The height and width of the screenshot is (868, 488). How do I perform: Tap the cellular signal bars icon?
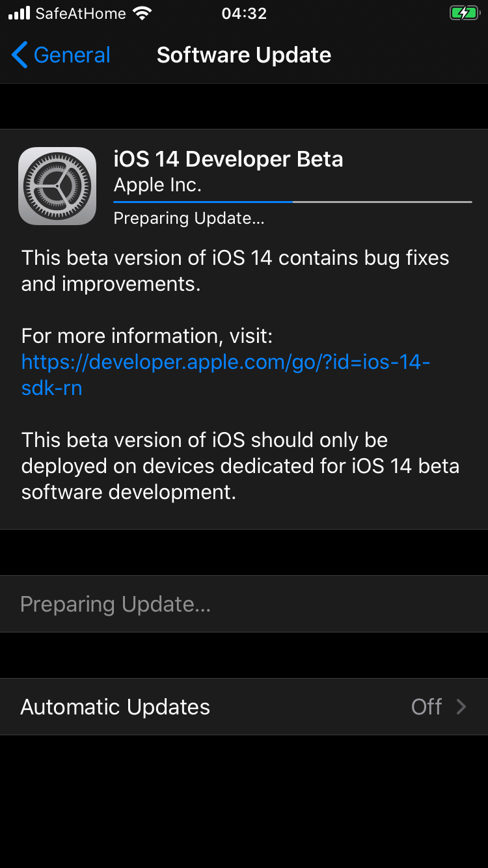(x=20, y=13)
